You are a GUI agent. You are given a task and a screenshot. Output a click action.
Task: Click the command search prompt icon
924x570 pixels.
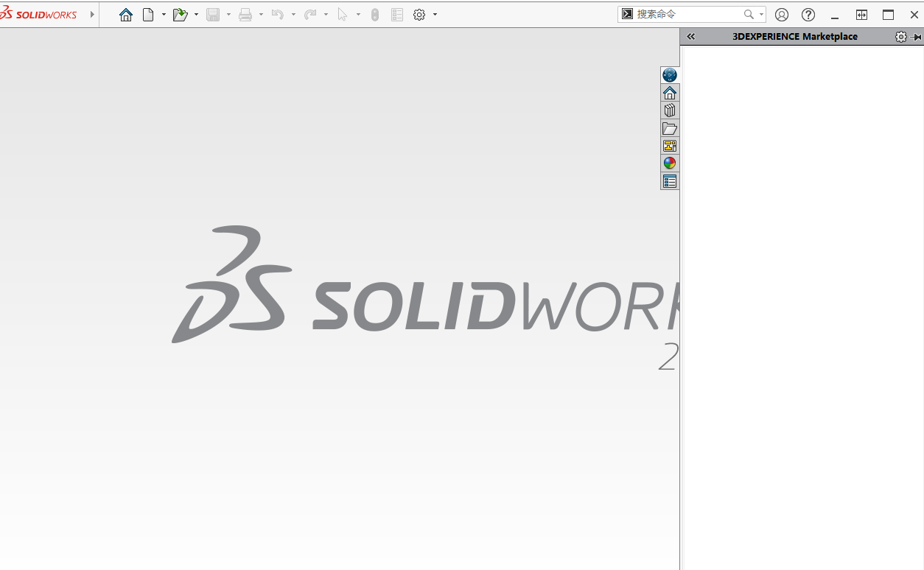click(x=627, y=14)
